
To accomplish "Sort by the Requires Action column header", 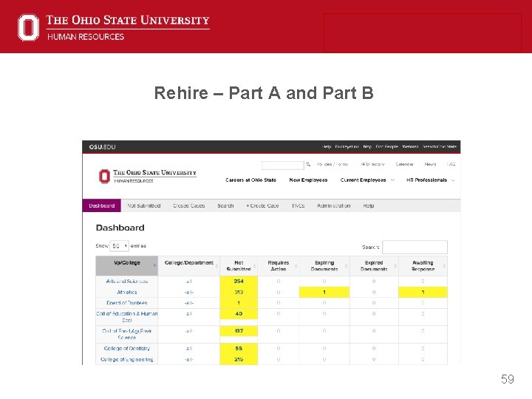I will (279, 266).
